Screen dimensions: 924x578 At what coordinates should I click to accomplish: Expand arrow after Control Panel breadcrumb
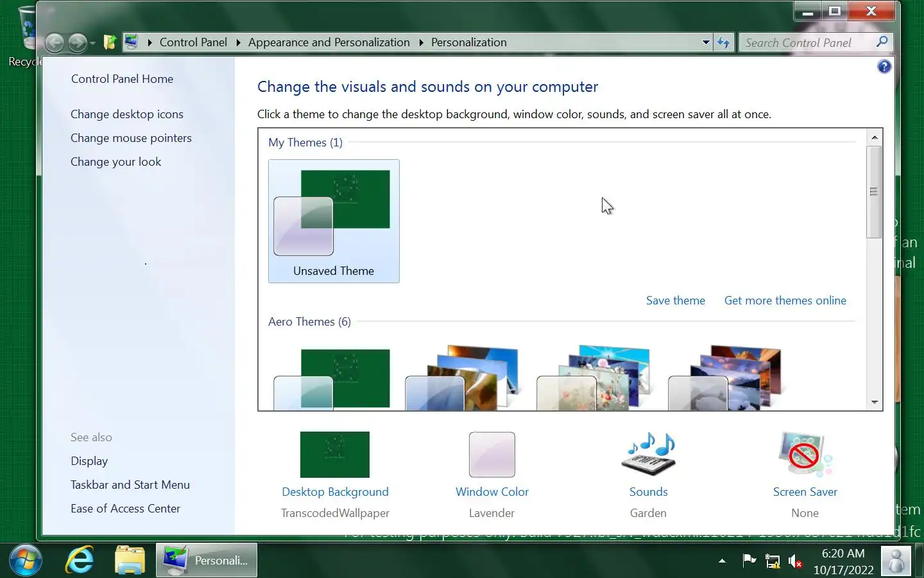point(238,42)
